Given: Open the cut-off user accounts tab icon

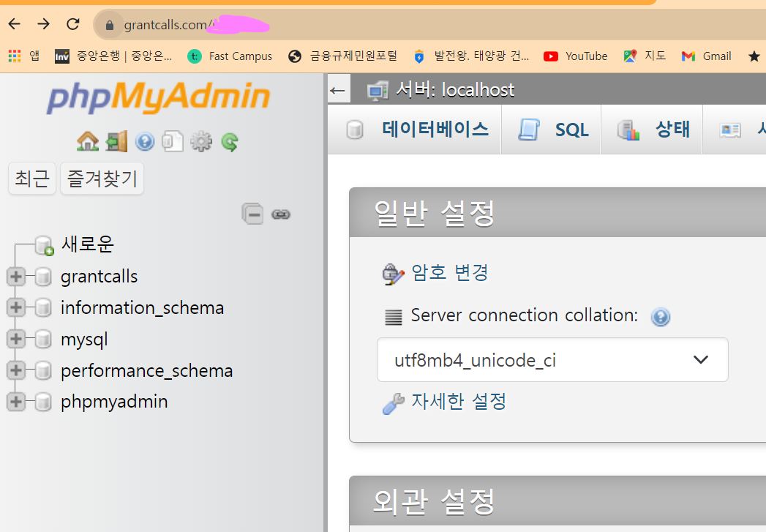Looking at the screenshot, I should 730,130.
